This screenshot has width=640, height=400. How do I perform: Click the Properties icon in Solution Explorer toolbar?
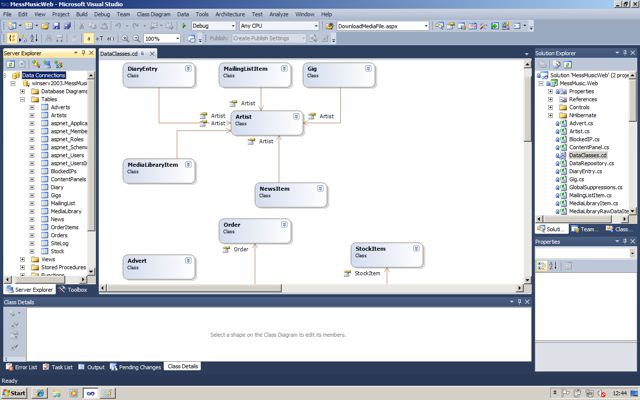click(543, 64)
